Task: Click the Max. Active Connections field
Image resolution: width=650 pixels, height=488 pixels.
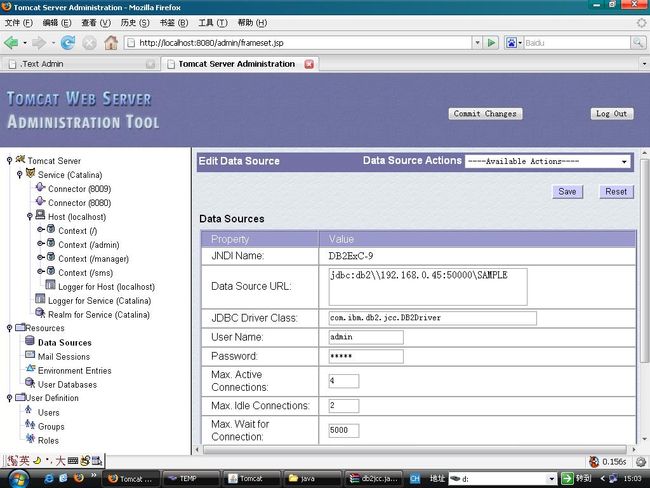Action: pyautogui.click(x=344, y=381)
